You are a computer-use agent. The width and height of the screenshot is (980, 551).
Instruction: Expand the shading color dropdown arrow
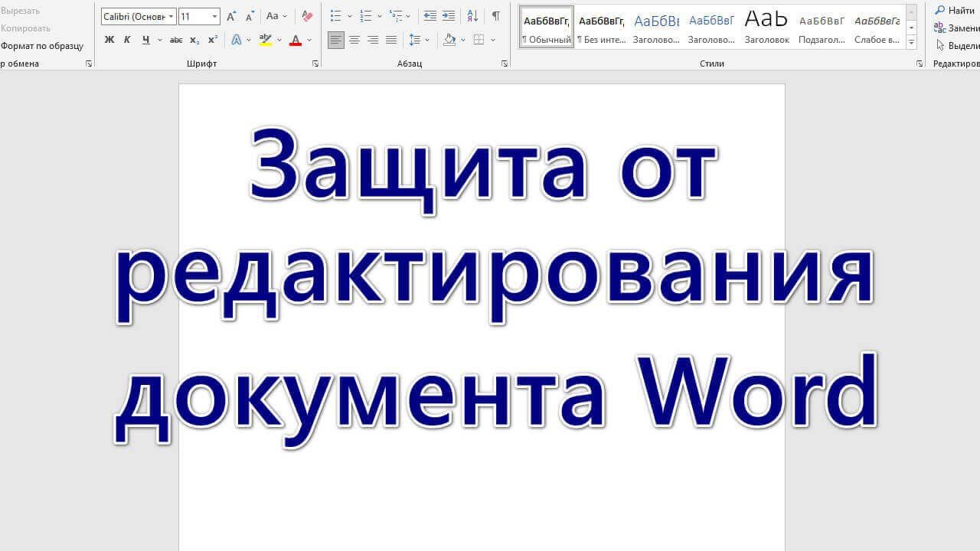click(x=464, y=40)
